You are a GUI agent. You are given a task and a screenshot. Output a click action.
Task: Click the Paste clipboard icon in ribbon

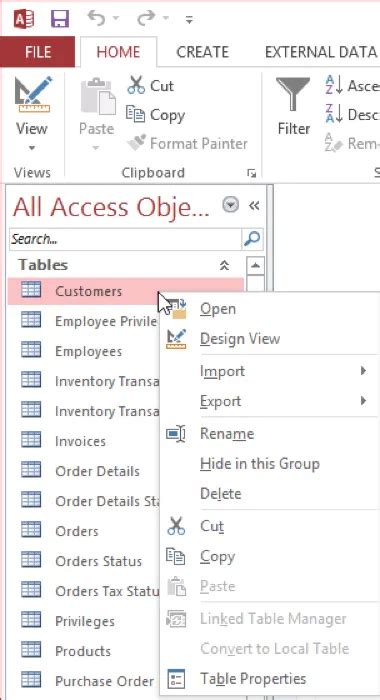98,96
